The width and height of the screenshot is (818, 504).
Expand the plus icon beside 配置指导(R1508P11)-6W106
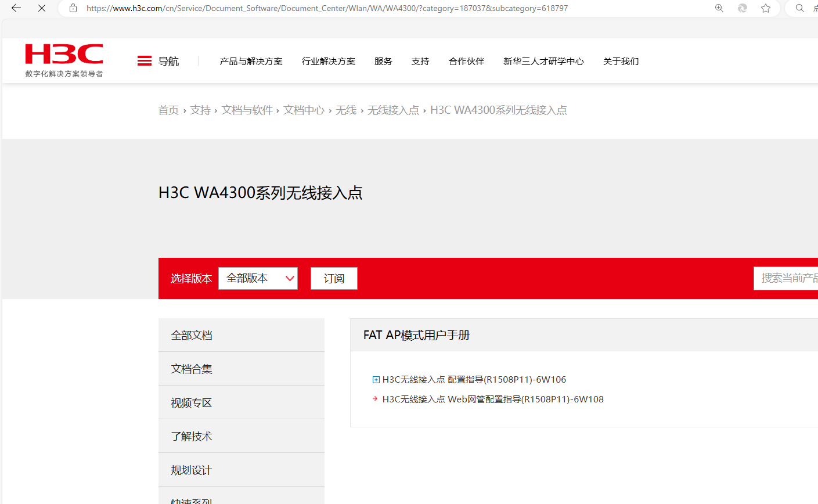(x=376, y=380)
